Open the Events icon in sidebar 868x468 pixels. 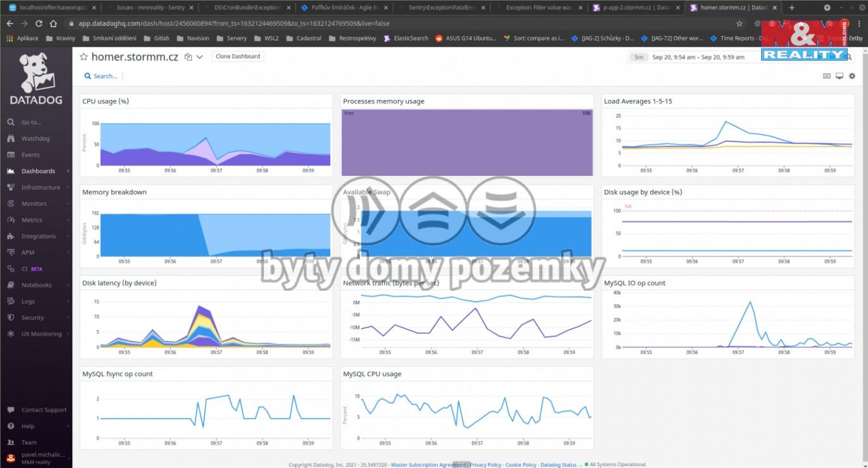tap(10, 155)
